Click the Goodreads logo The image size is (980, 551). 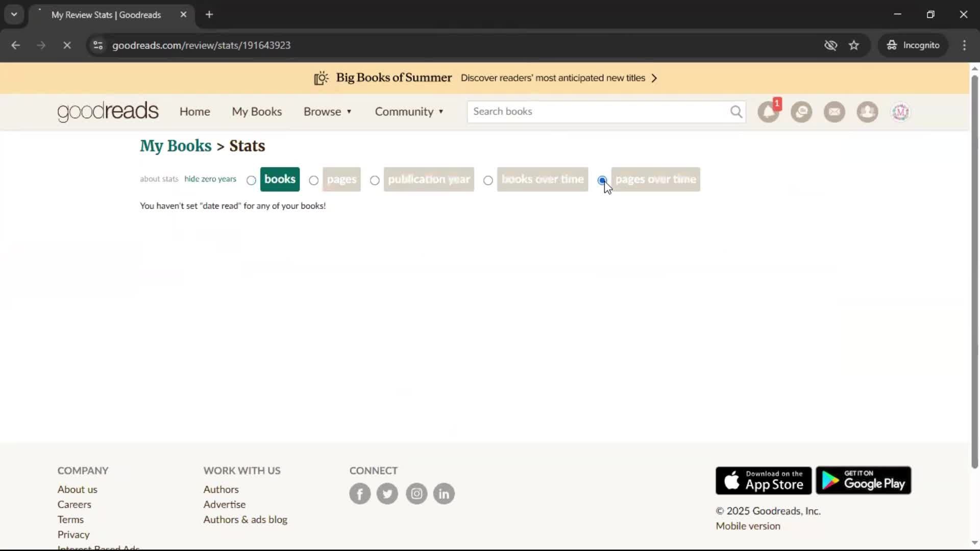pos(108,112)
